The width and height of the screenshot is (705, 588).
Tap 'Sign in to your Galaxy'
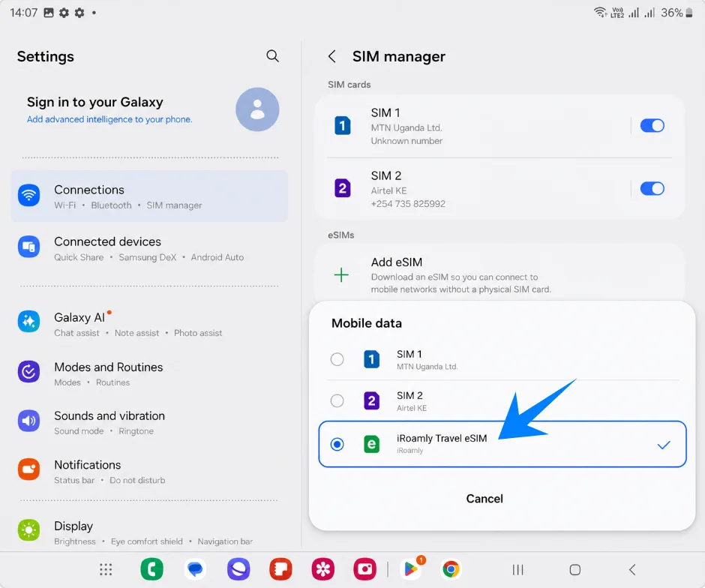click(94, 102)
